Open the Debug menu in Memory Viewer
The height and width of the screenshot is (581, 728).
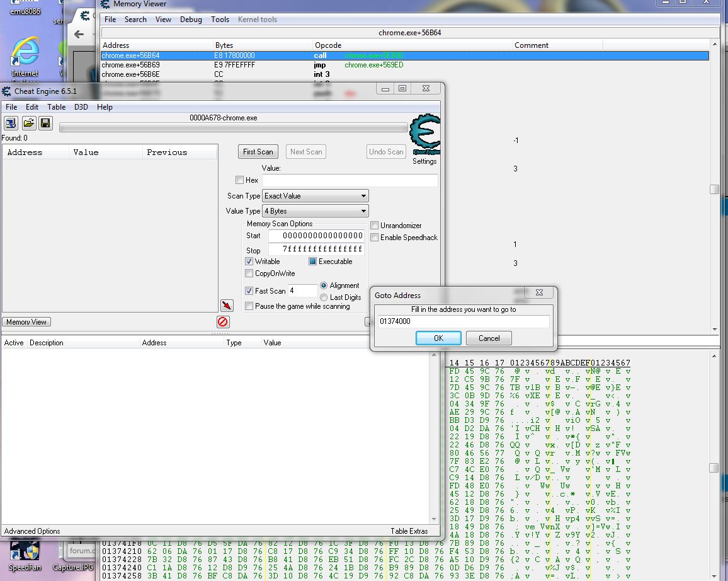[x=191, y=19]
